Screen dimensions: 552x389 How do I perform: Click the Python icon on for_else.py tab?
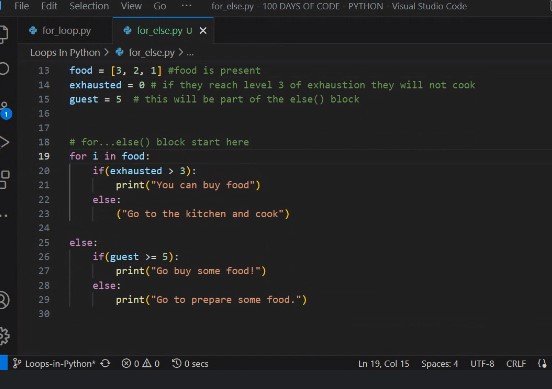click(x=127, y=31)
